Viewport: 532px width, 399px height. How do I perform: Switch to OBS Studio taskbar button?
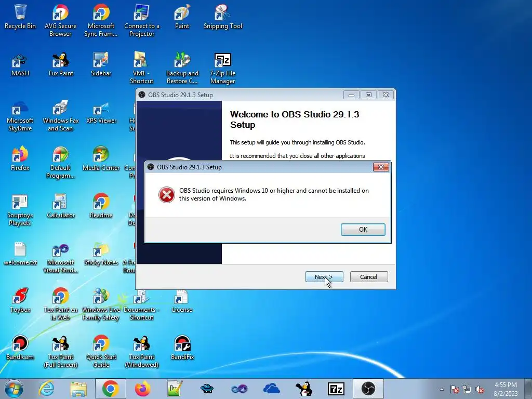tap(368, 389)
